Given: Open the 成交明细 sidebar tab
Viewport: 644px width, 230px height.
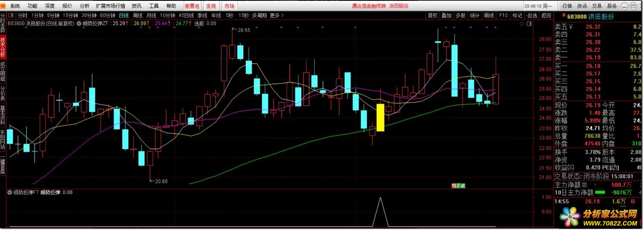Looking at the screenshot, I should pos(3,72).
